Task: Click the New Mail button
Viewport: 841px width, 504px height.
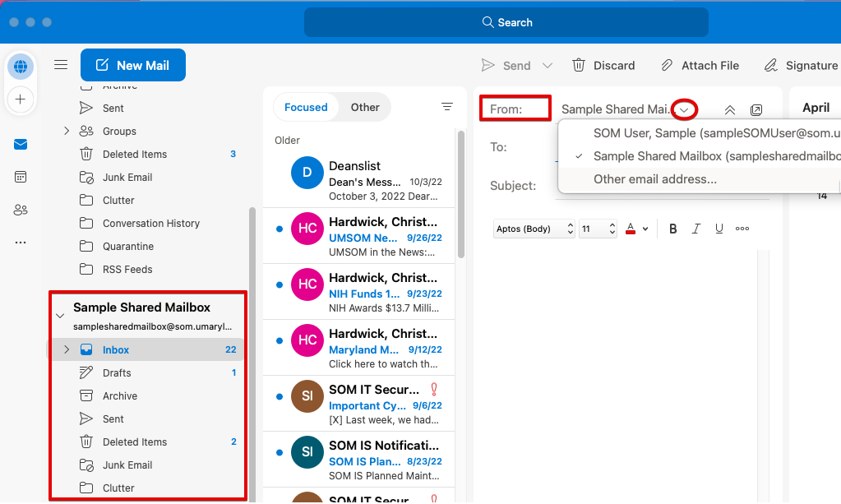Action: coord(133,65)
